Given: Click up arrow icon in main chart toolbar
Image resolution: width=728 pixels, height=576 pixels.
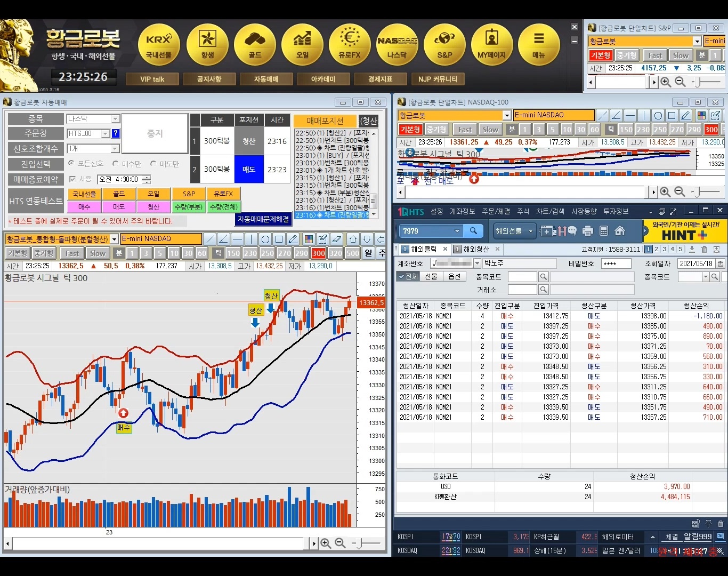Looking at the screenshot, I should [x=353, y=239].
